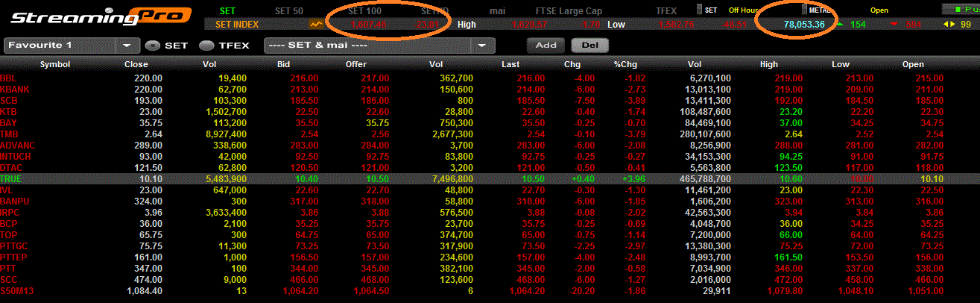Viewport: 980px width, 303px height.
Task: Switch to the SET 50 tab
Action: [290, 10]
